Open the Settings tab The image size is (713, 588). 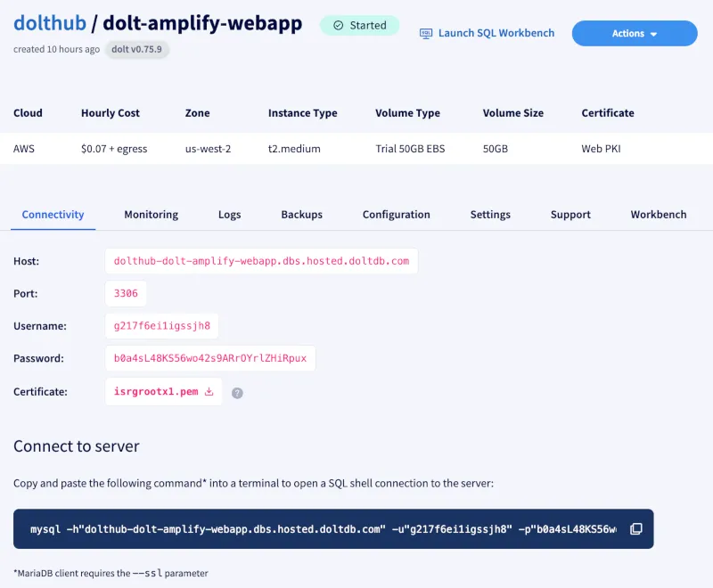pos(489,214)
